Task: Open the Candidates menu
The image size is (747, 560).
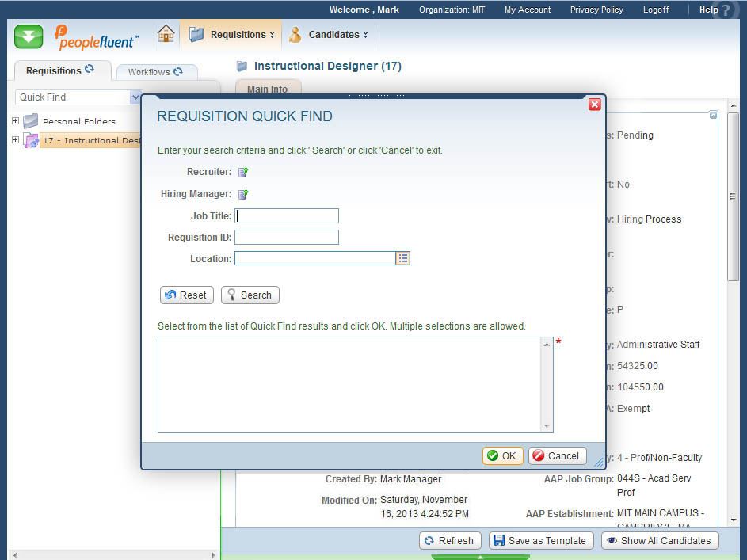Action: point(329,35)
